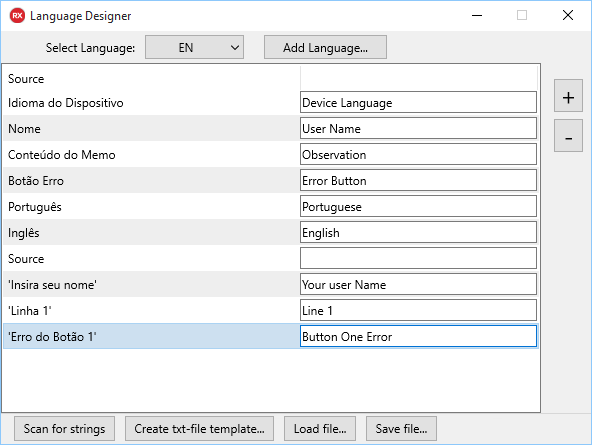This screenshot has width=592, height=445.
Task: Click the Save file... button
Action: 401,429
